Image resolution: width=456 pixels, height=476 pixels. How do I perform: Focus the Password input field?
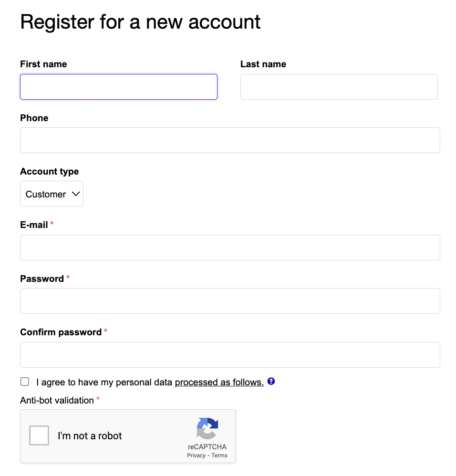coord(230,301)
